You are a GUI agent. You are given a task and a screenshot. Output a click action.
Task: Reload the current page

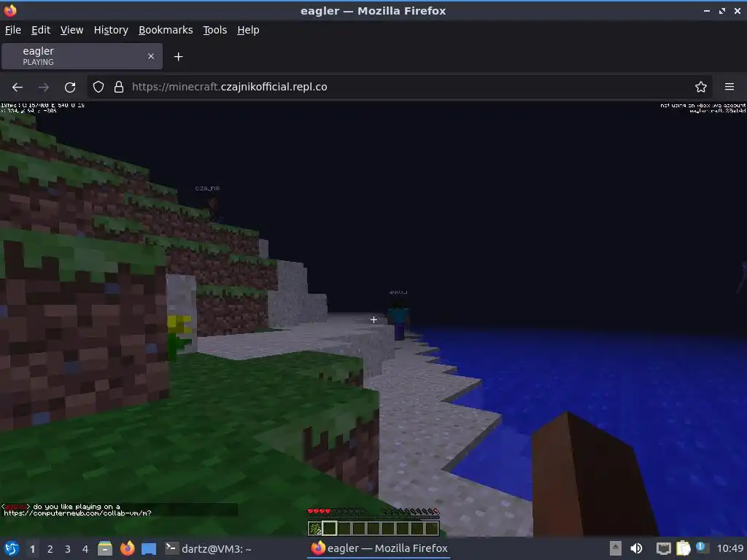point(70,87)
